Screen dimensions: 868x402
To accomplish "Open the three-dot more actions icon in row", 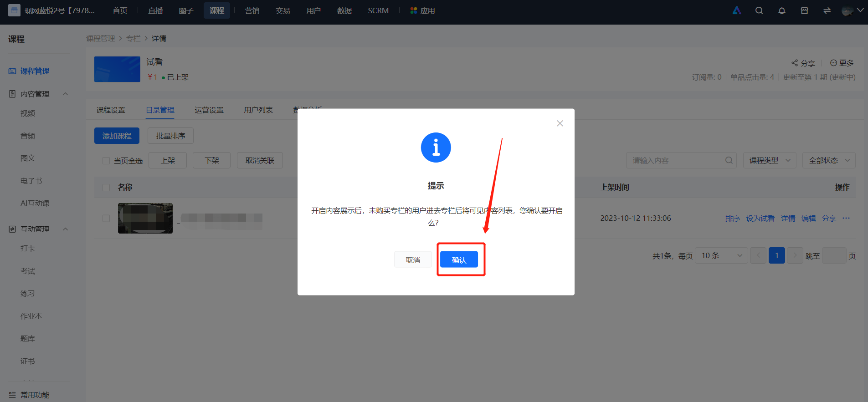I will (846, 218).
